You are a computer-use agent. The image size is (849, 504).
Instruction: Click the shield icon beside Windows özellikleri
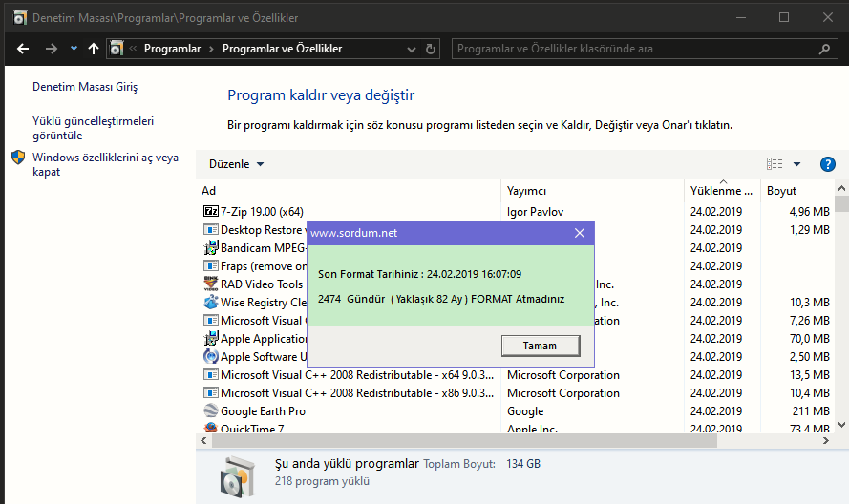(18, 157)
